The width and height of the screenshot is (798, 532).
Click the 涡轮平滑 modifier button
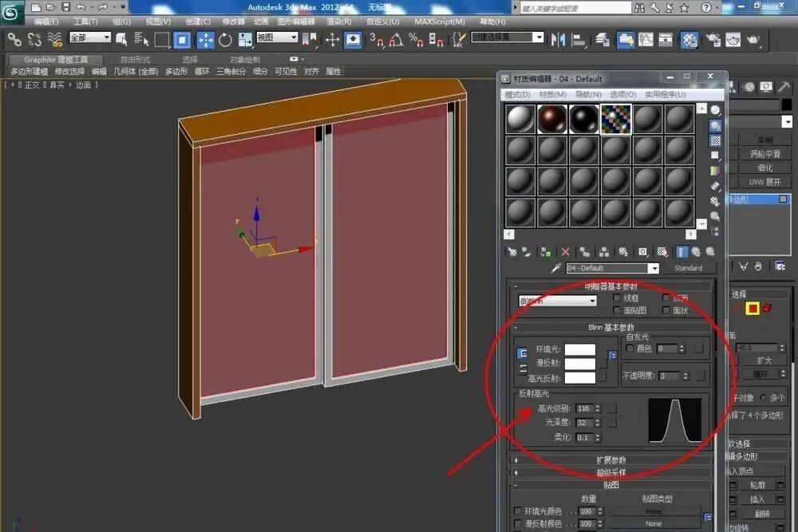[764, 154]
